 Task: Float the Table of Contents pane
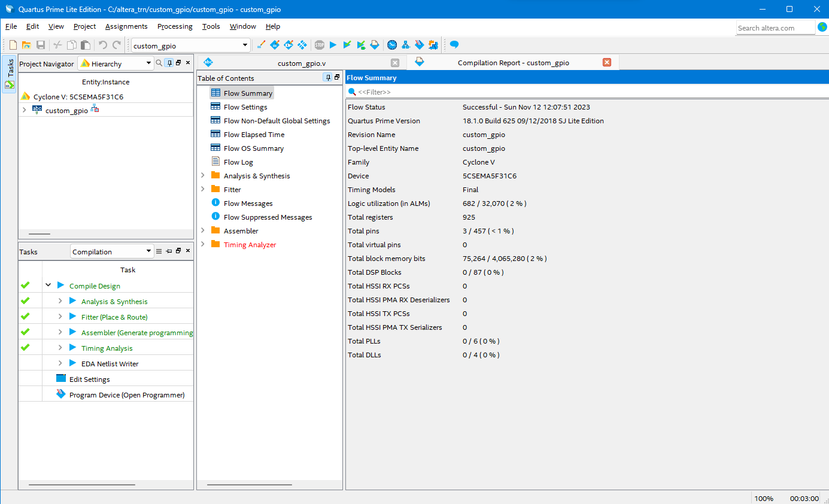coord(337,77)
